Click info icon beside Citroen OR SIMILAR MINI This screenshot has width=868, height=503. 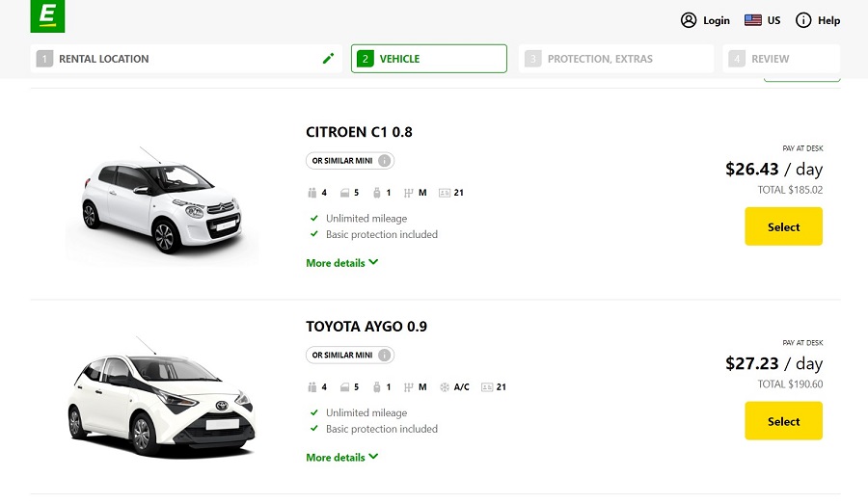[384, 161]
